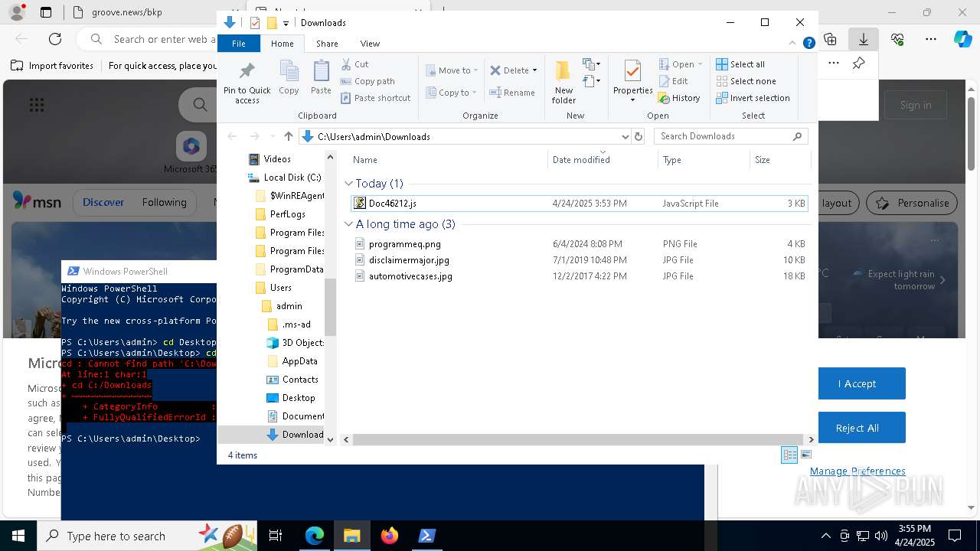980x551 pixels.
Task: Select the file automotivecases.jpg
Action: 579,276
